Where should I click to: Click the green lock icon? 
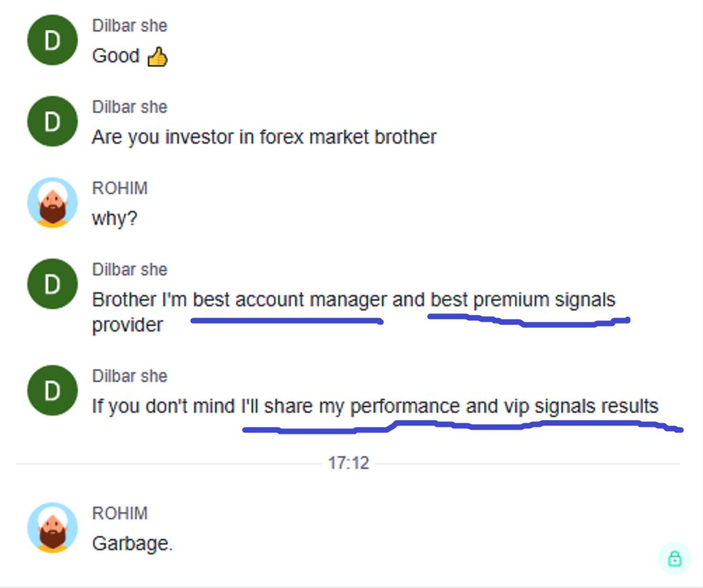click(674, 559)
